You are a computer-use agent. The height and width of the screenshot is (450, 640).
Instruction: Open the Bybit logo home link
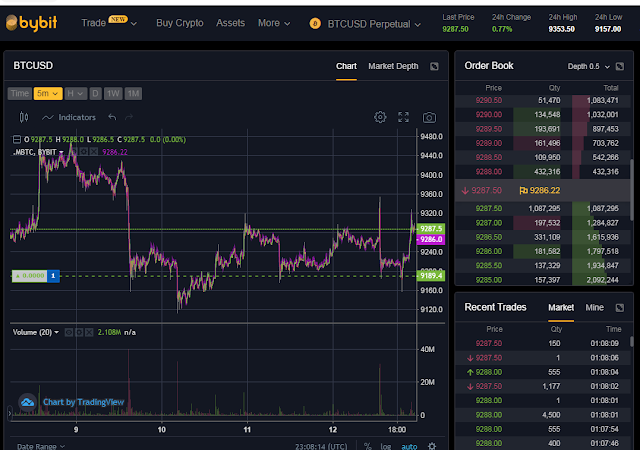[x=31, y=23]
